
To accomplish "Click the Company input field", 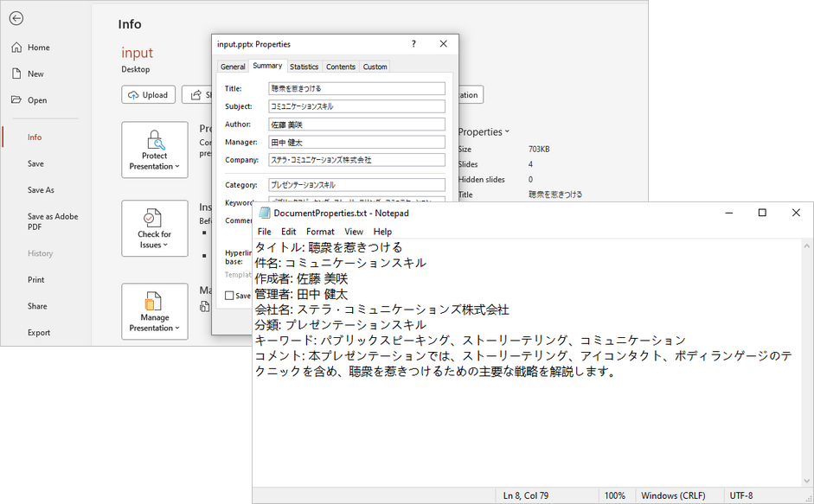I will coord(356,160).
